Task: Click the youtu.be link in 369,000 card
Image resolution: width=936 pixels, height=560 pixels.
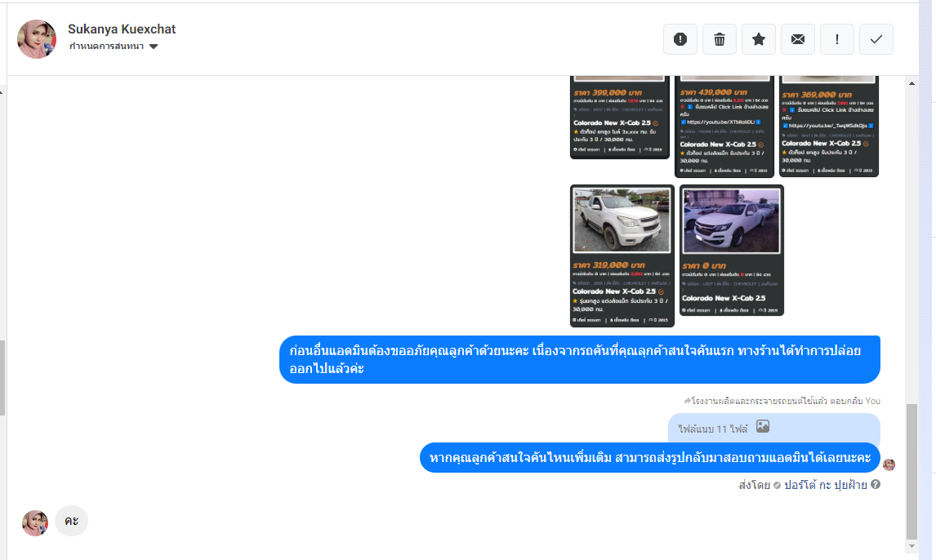Action: (x=828, y=126)
